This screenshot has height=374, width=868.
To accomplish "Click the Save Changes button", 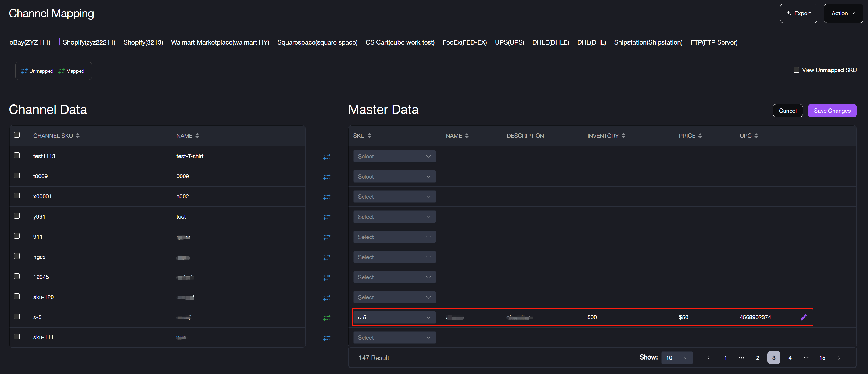I will (x=832, y=111).
